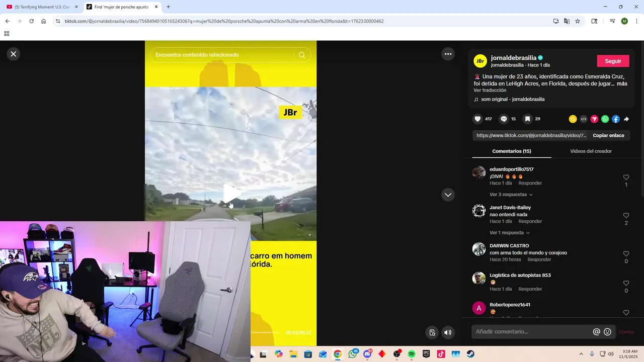Screen dimensions: 644x362
Task: Launch Steam from the taskbar
Action: (470, 354)
